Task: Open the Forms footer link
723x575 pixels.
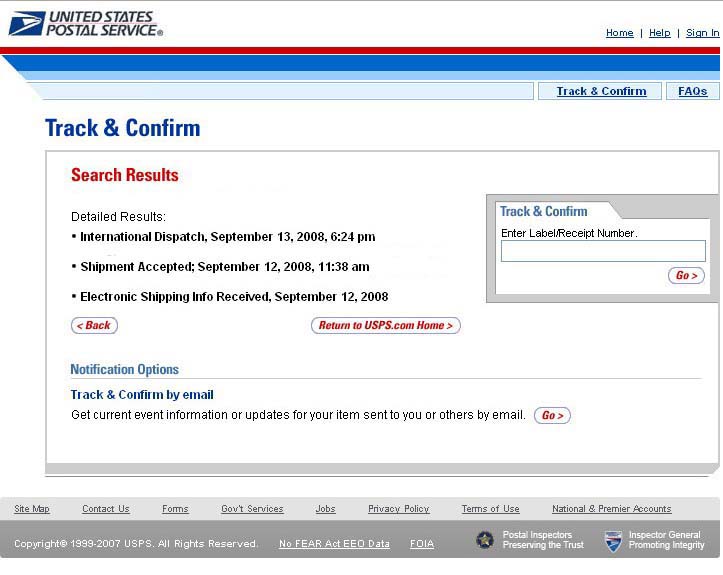Action: pyautogui.click(x=175, y=509)
